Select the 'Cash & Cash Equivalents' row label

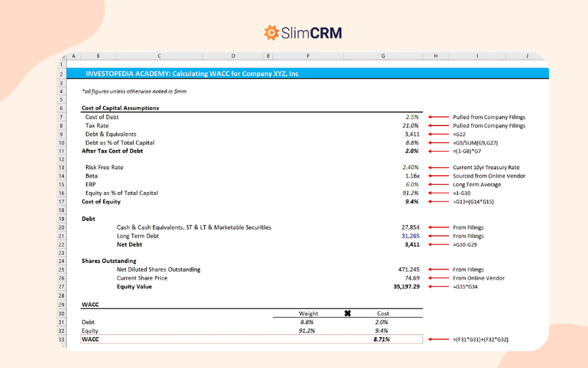(194, 227)
